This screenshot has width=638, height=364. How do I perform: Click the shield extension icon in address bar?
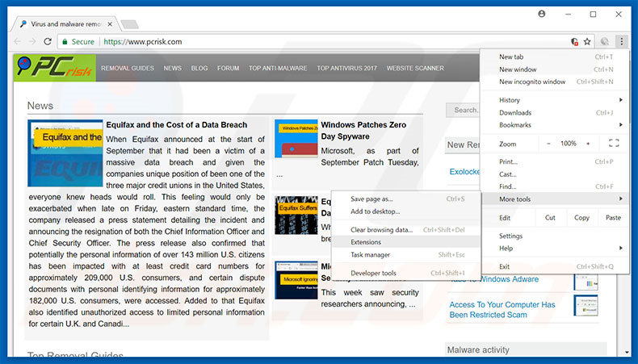point(574,41)
